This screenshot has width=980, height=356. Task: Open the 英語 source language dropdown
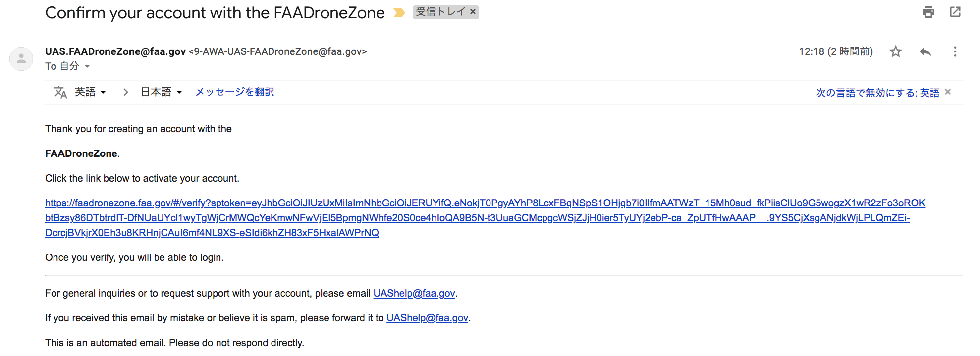point(90,92)
